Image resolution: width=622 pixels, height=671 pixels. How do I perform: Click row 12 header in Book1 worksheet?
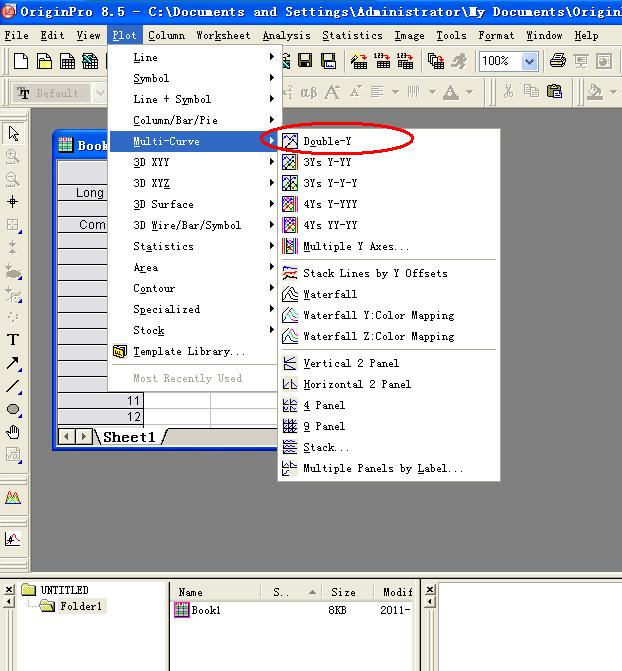coord(101,416)
